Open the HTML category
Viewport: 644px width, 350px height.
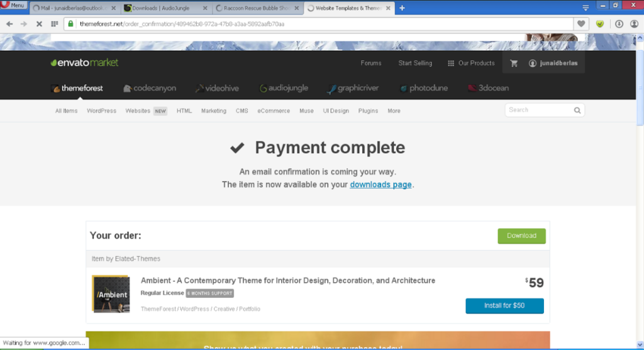point(184,111)
